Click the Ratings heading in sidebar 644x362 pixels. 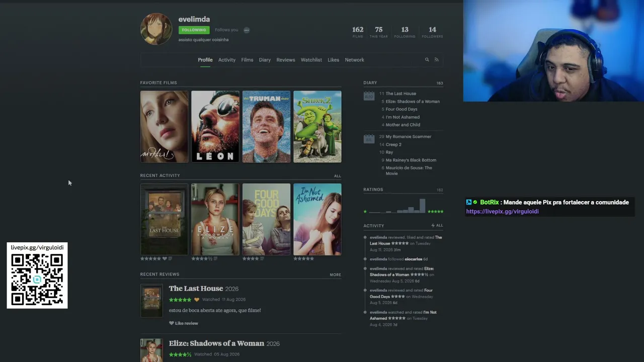point(373,190)
